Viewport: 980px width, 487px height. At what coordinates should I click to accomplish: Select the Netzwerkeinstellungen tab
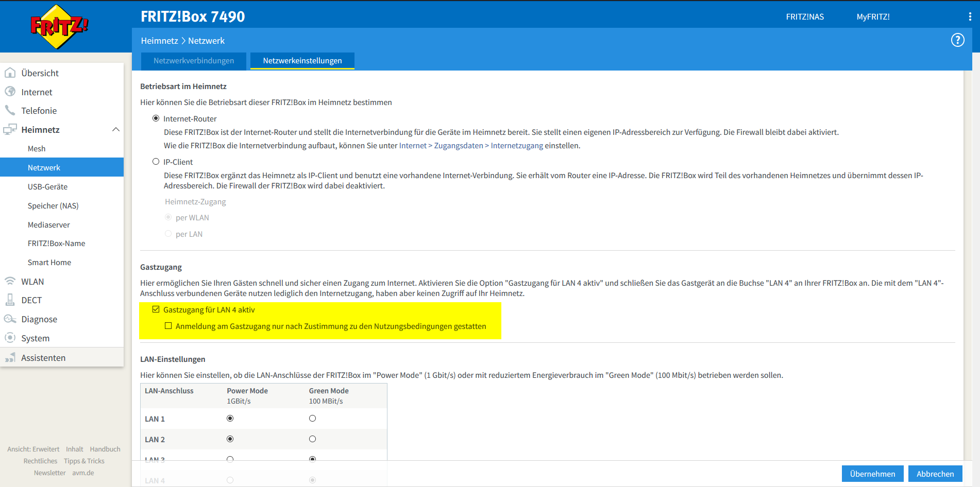coord(302,61)
